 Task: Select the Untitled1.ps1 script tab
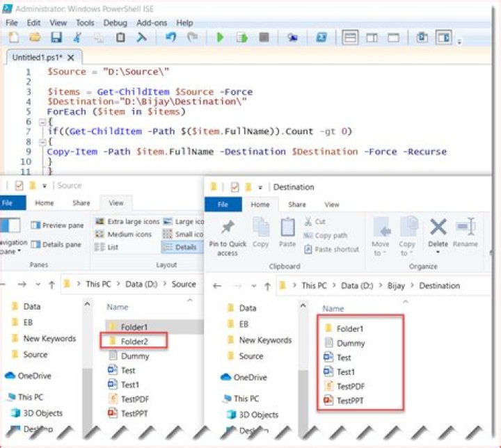(38, 58)
